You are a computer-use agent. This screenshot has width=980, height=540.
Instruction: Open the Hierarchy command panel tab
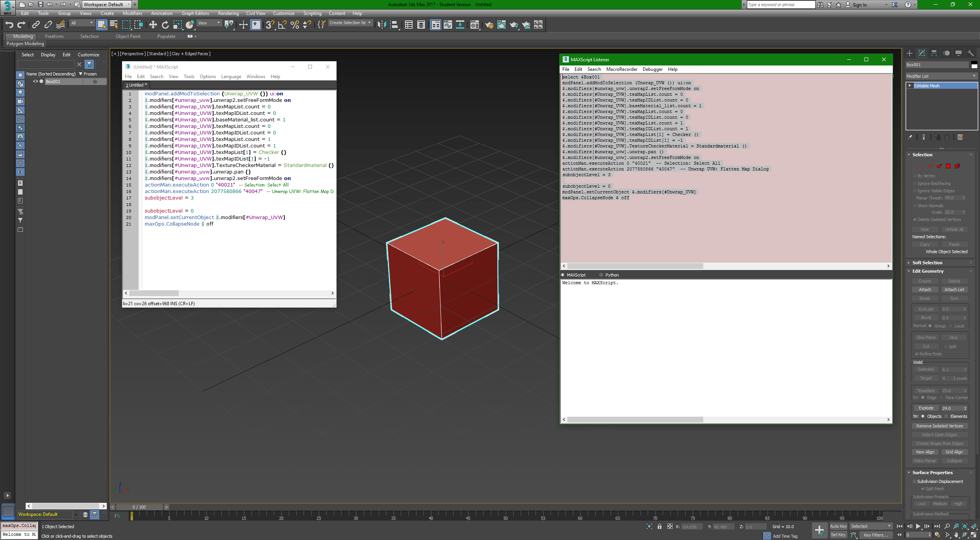pyautogui.click(x=934, y=53)
